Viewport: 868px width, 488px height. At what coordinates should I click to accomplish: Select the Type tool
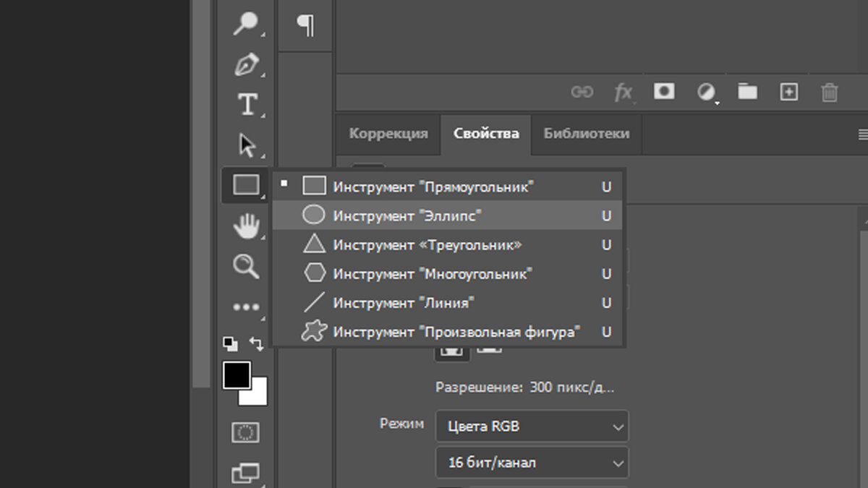(x=246, y=103)
